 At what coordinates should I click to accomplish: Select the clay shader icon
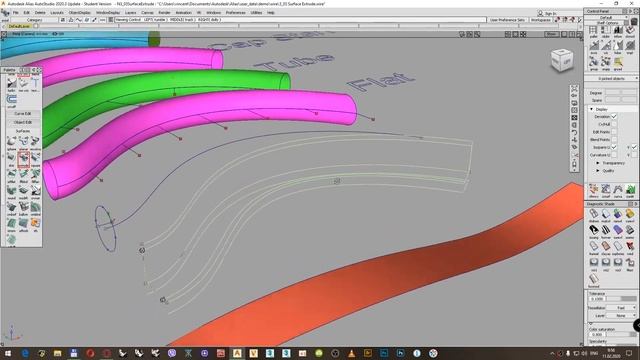606,246
